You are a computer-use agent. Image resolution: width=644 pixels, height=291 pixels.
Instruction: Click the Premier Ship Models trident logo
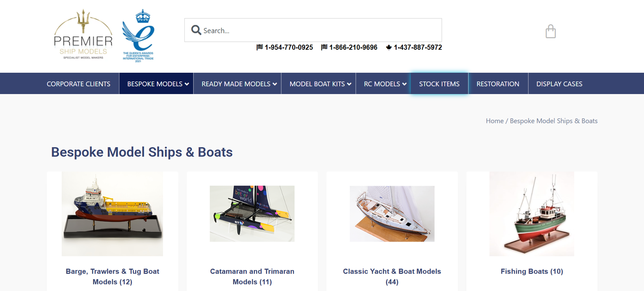(83, 35)
